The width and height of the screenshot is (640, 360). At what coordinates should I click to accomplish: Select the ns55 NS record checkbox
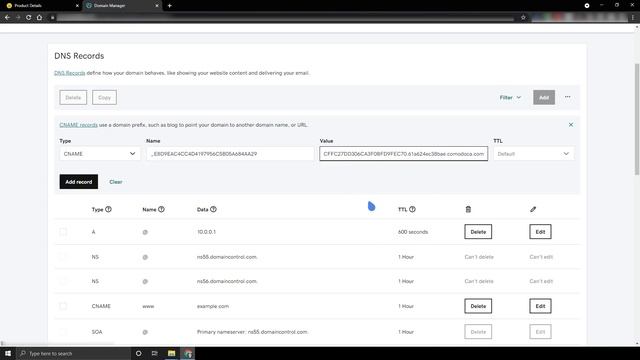pos(63,257)
